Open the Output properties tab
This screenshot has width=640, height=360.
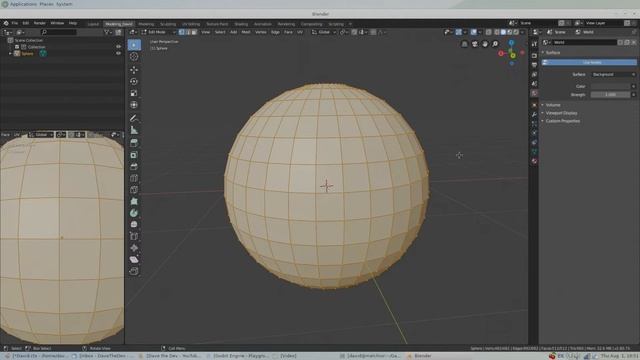534,65
